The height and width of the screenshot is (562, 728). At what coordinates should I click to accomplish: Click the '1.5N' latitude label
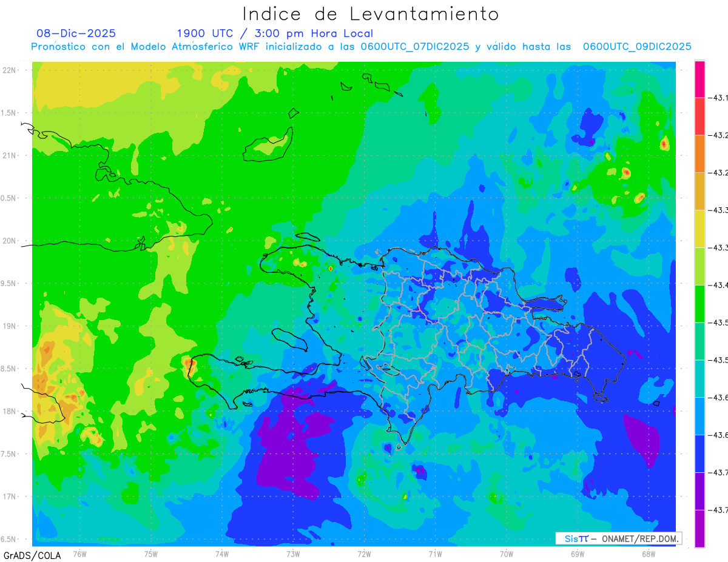(x=9, y=113)
